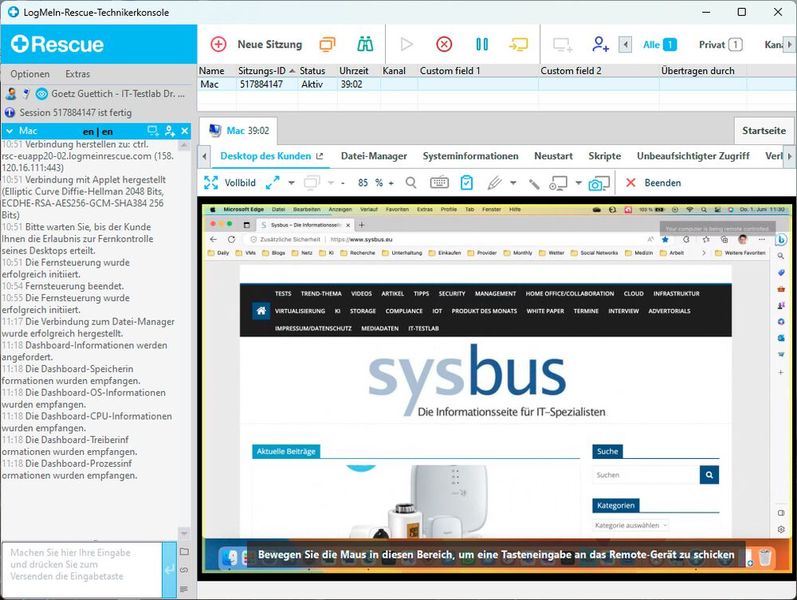797x600 pixels.
Task: Click Session 517884147 ist fertig notification
Action: point(75,112)
